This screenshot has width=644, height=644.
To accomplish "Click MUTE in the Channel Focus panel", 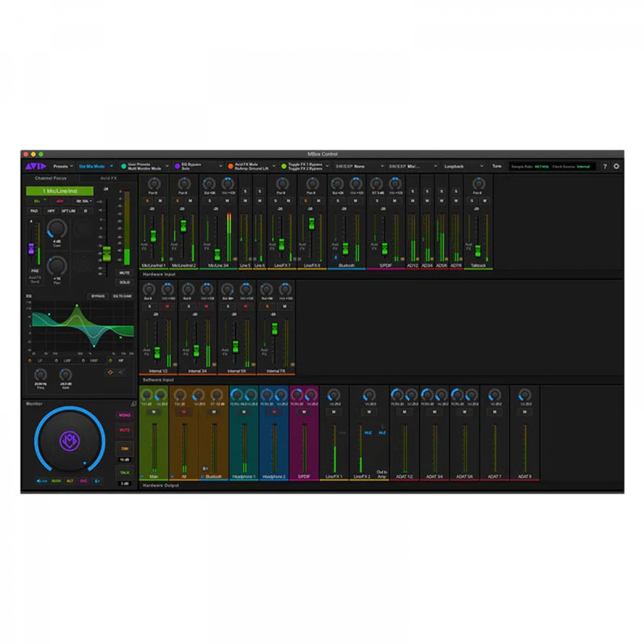I will pyautogui.click(x=125, y=273).
